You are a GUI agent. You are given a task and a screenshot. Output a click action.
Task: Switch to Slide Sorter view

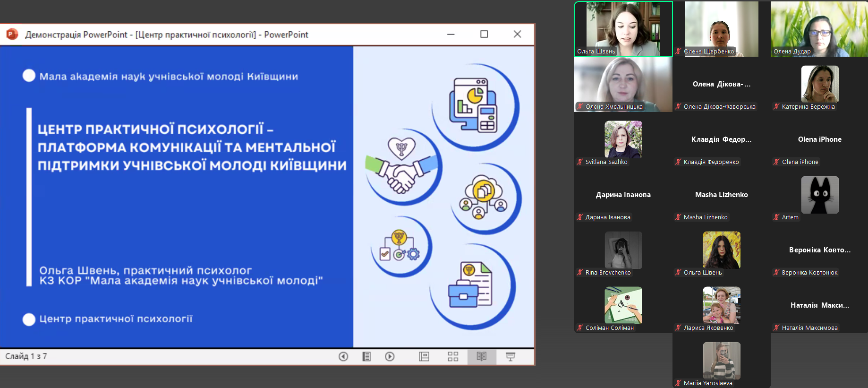(x=453, y=356)
